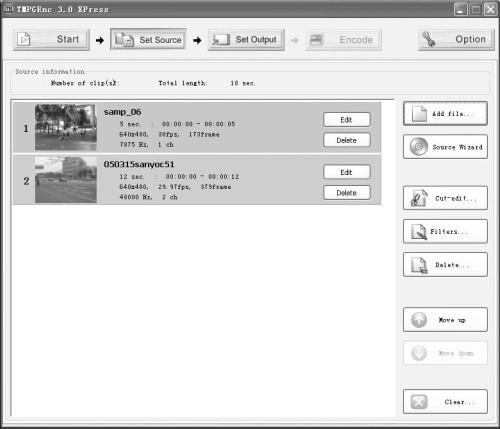Open the Set Output step

(246, 40)
